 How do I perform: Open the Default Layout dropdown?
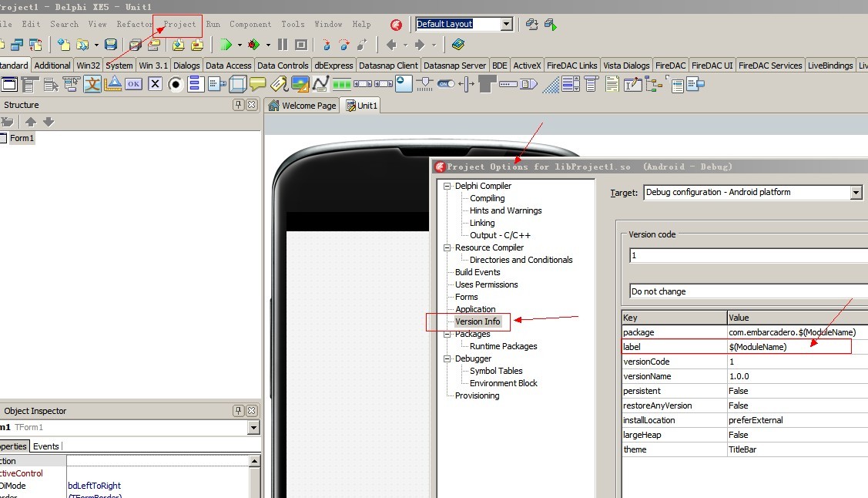507,24
